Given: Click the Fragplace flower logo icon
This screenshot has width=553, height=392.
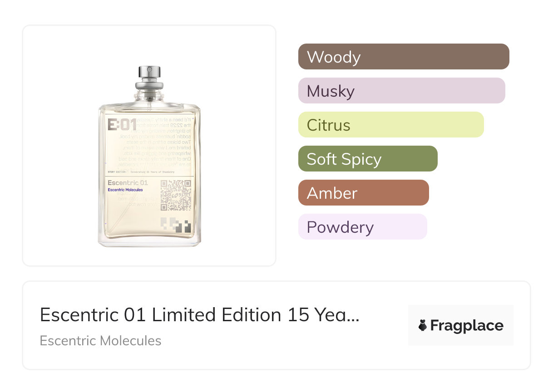Looking at the screenshot, I should click(423, 325).
